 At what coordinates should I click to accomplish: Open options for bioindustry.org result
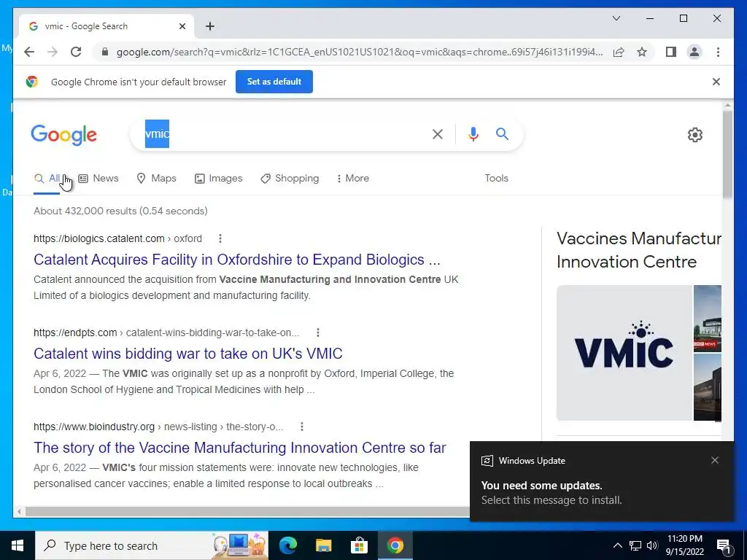click(301, 427)
